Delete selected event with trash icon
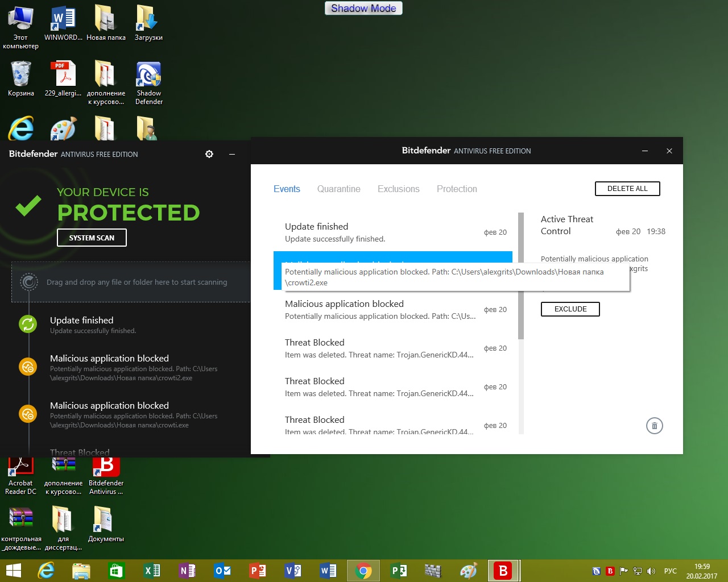Image resolution: width=728 pixels, height=582 pixels. [655, 426]
